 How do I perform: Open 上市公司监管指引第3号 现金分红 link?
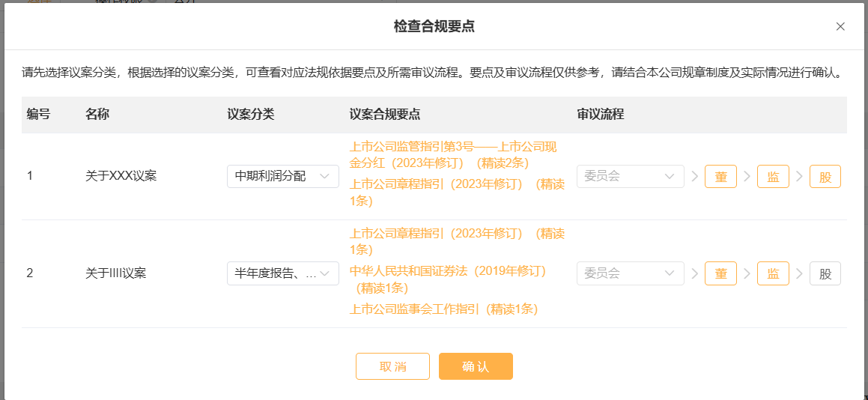pyautogui.click(x=453, y=155)
